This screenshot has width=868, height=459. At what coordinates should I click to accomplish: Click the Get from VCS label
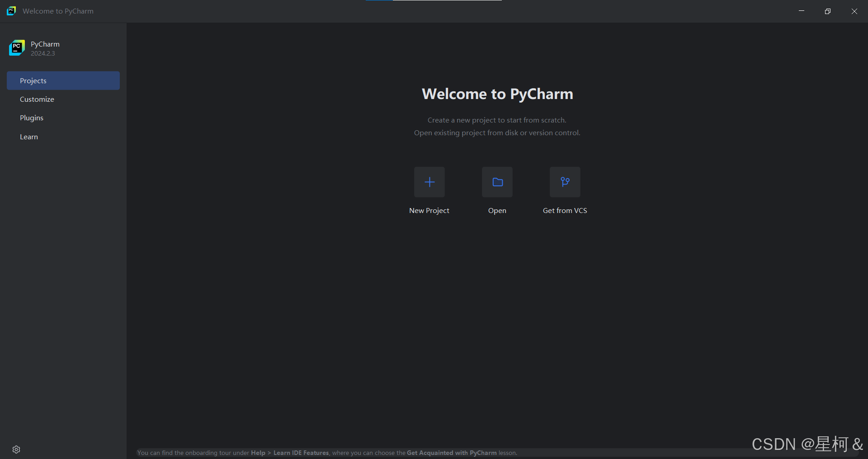click(x=565, y=211)
